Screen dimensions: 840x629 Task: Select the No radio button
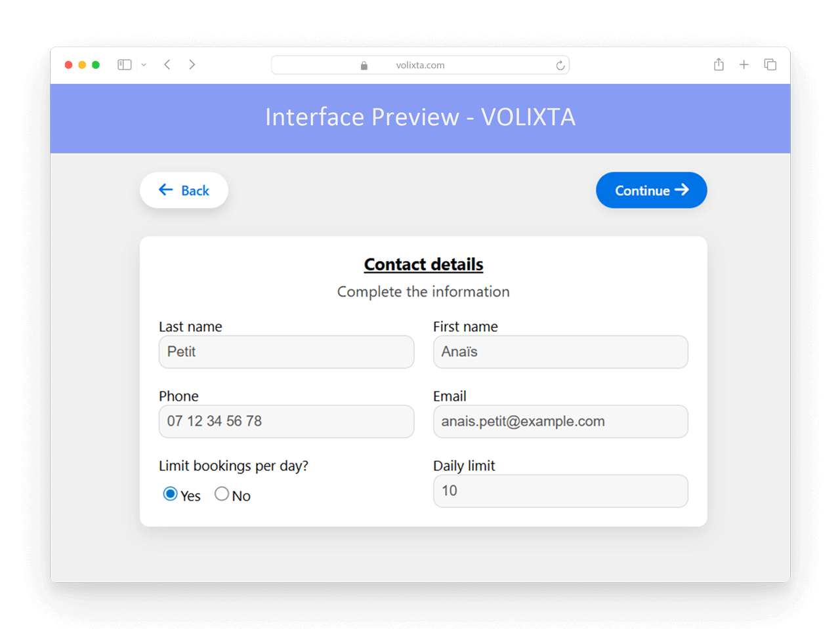pyautogui.click(x=222, y=494)
